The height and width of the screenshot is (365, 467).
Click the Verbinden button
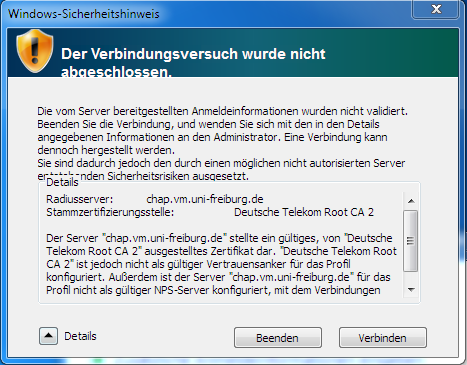pos(383,338)
